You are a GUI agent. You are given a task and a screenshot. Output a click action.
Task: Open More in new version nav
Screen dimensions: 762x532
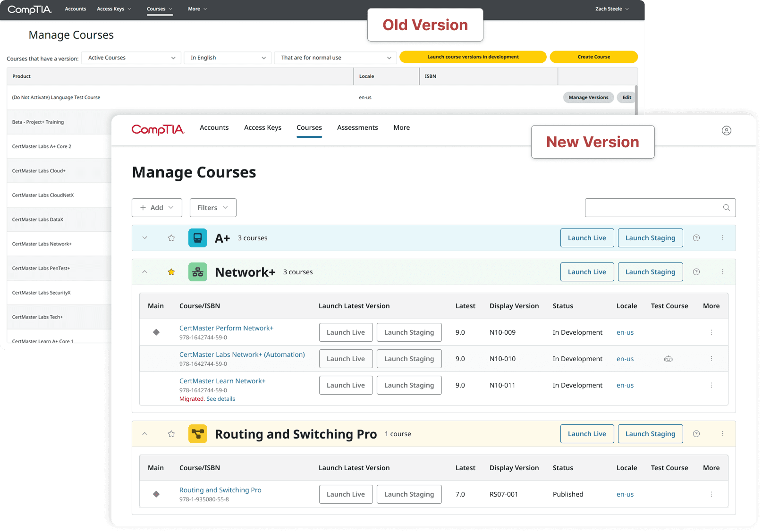click(402, 127)
